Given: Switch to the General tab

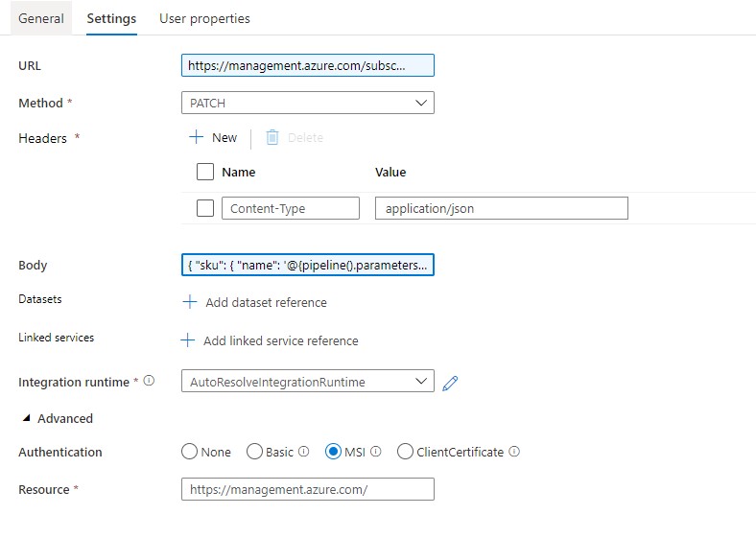Looking at the screenshot, I should [x=41, y=18].
